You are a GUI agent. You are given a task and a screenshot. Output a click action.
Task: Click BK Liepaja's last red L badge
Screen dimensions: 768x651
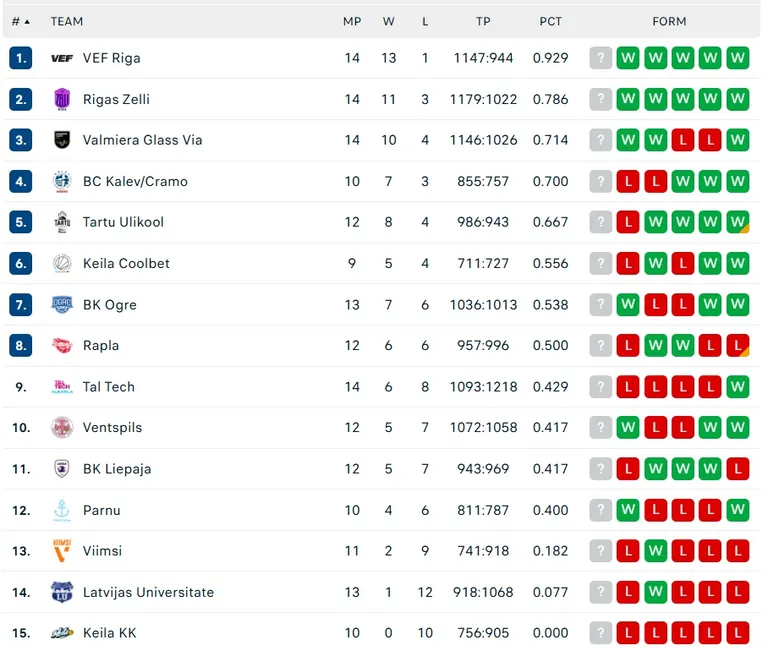pos(738,468)
